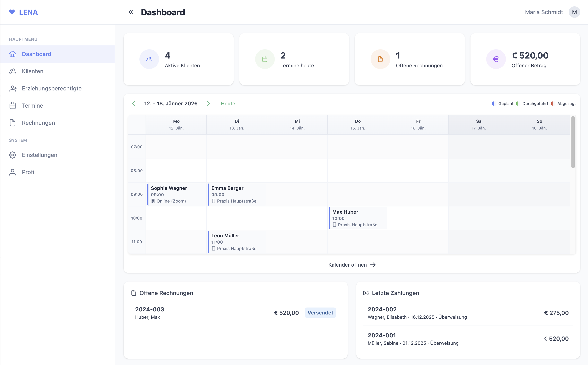Click the Offene Rechnungen document icon
Viewport: 588px width, 365px height.
[x=380, y=59]
